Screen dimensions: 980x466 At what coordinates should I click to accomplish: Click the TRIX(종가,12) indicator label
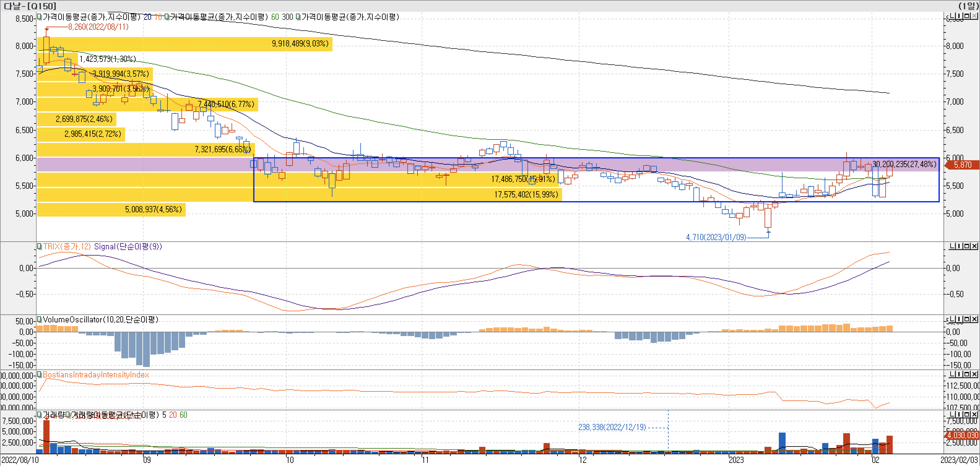[x=67, y=247]
